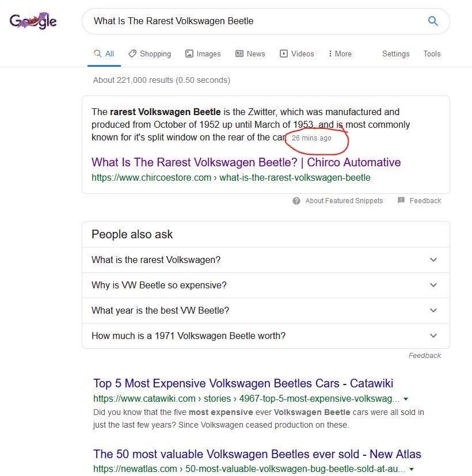Click the About Featured Snippets help icon
472x476 pixels.
tap(296, 201)
